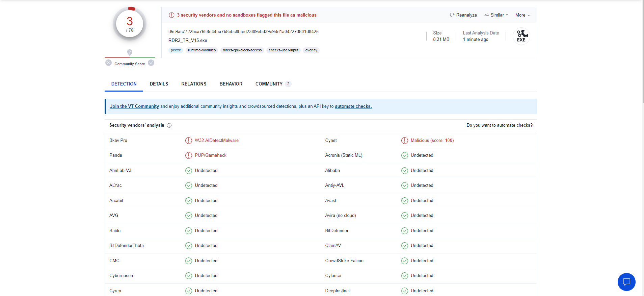
Task: Open the BEHAVIOR tab
Action: (x=231, y=84)
